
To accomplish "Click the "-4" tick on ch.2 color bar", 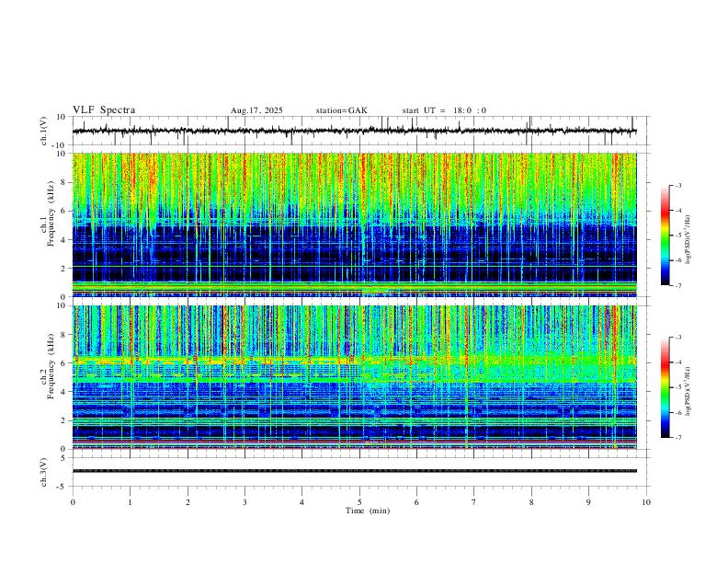I will (678, 362).
